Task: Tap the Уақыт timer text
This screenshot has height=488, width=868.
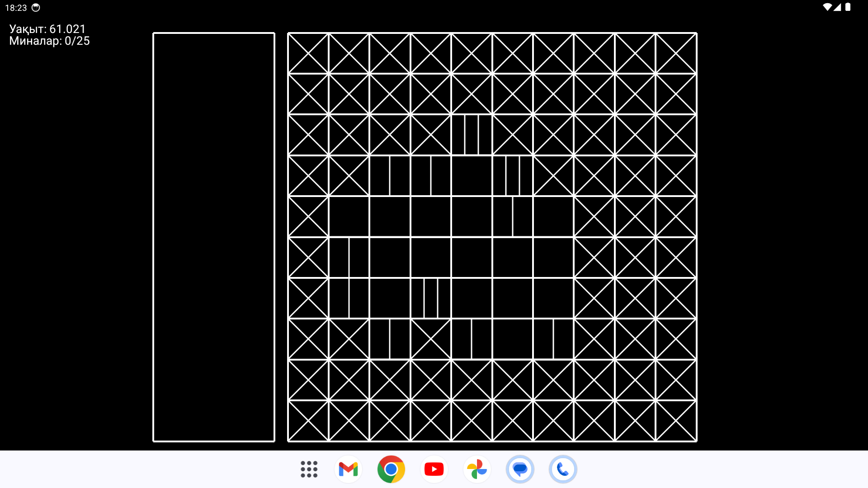Action: click(47, 29)
